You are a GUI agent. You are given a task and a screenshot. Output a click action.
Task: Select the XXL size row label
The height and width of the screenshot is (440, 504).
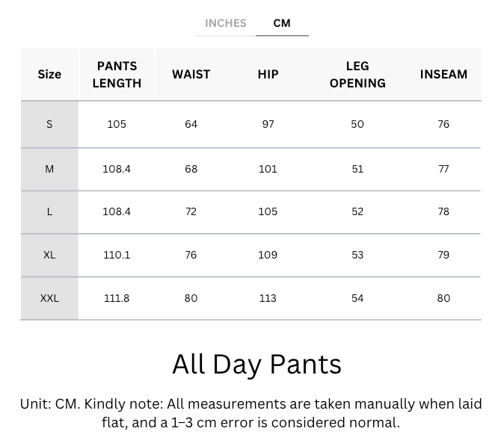point(49,298)
